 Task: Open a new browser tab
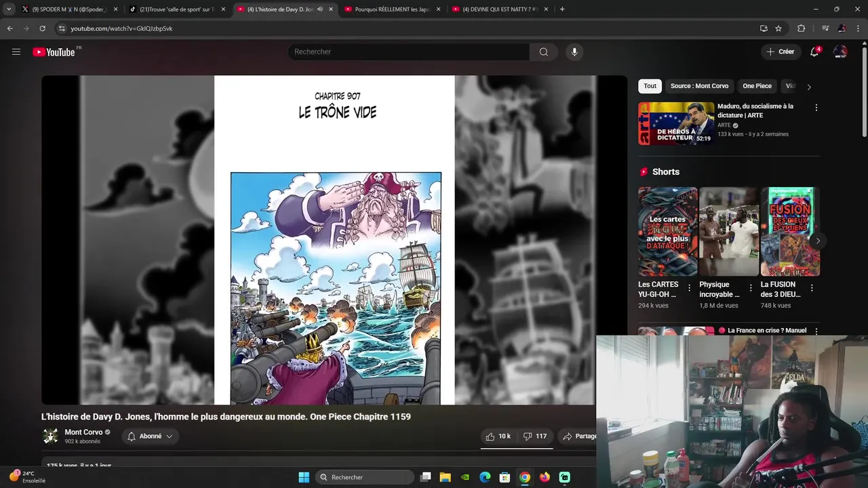pos(562,9)
